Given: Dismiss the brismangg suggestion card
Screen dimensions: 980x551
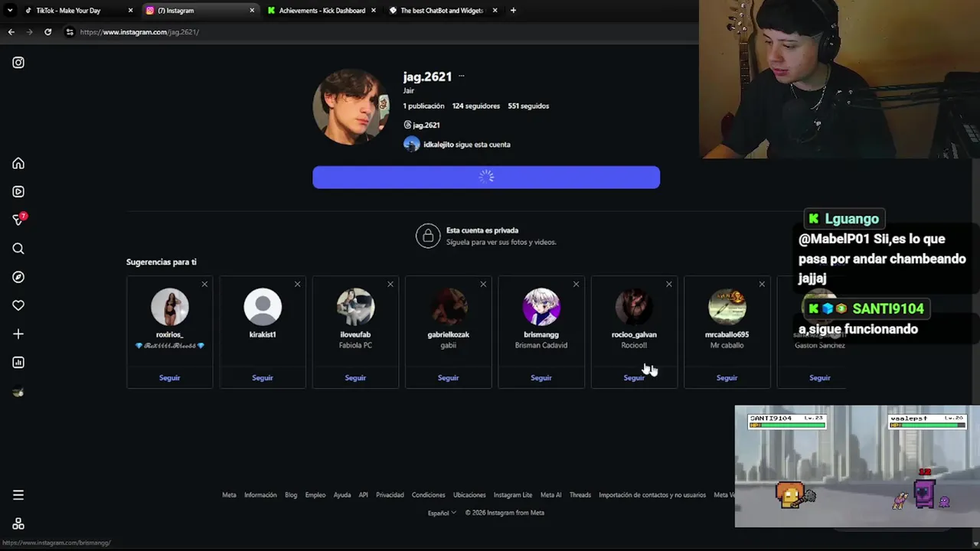Looking at the screenshot, I should click(x=576, y=284).
